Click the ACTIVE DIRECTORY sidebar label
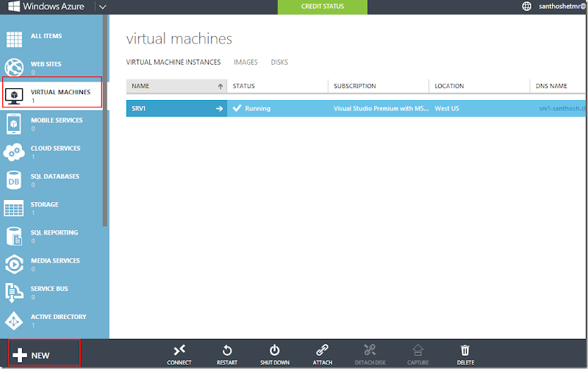 tap(59, 317)
